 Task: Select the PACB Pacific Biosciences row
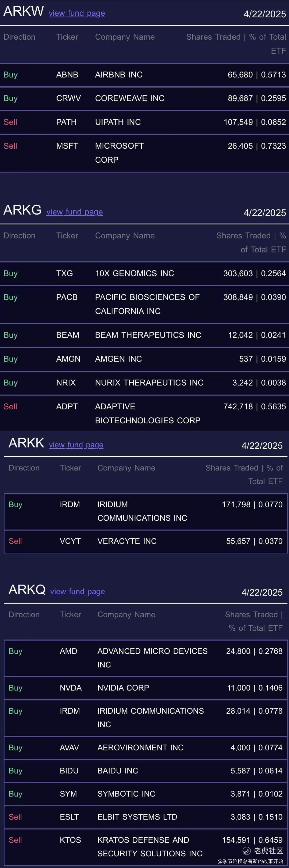pos(144,304)
